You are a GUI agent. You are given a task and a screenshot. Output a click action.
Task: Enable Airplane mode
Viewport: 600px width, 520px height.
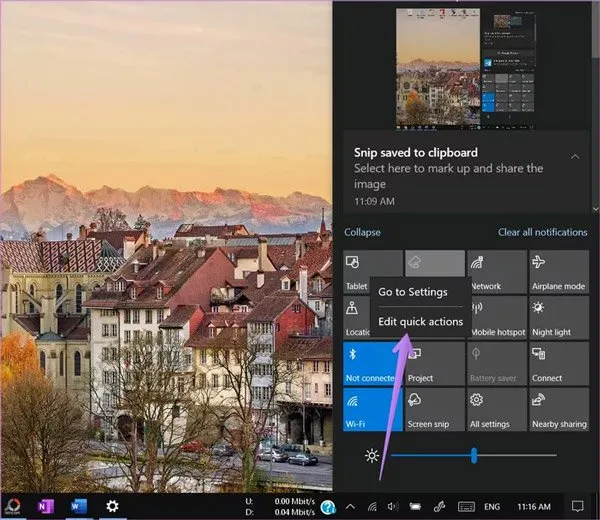[x=558, y=271]
